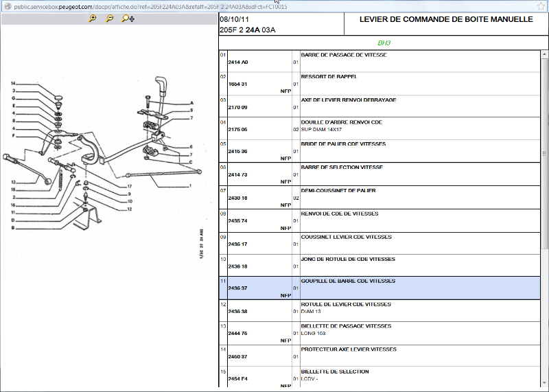This screenshot has width=549, height=392.
Task: Click BIELLETTE DE PASSAGE VITESSES row
Action: (379, 333)
